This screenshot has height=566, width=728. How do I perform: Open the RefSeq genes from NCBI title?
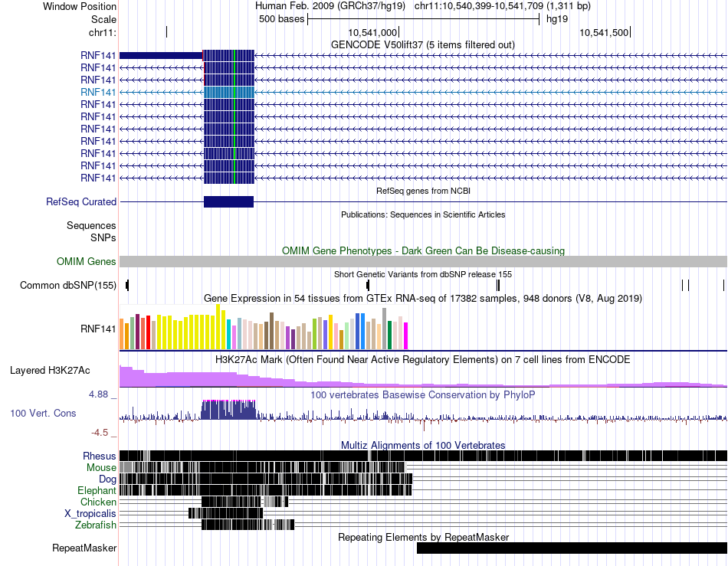point(423,191)
